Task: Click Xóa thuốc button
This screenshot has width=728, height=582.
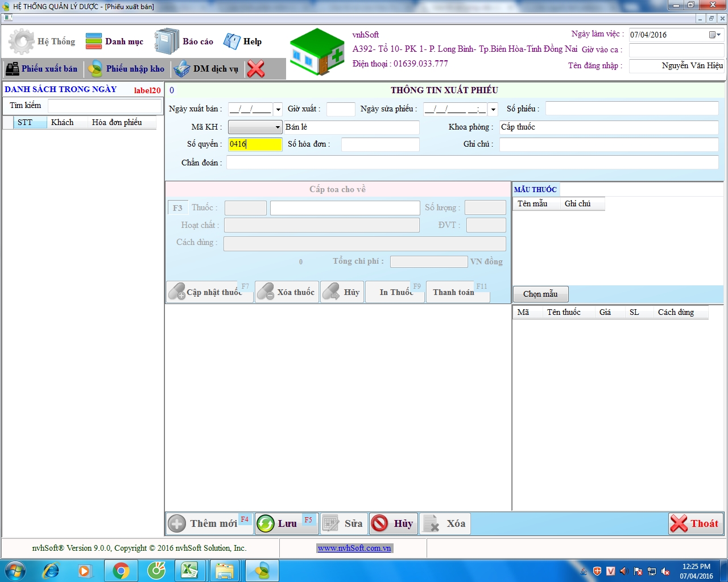Action: pos(287,292)
